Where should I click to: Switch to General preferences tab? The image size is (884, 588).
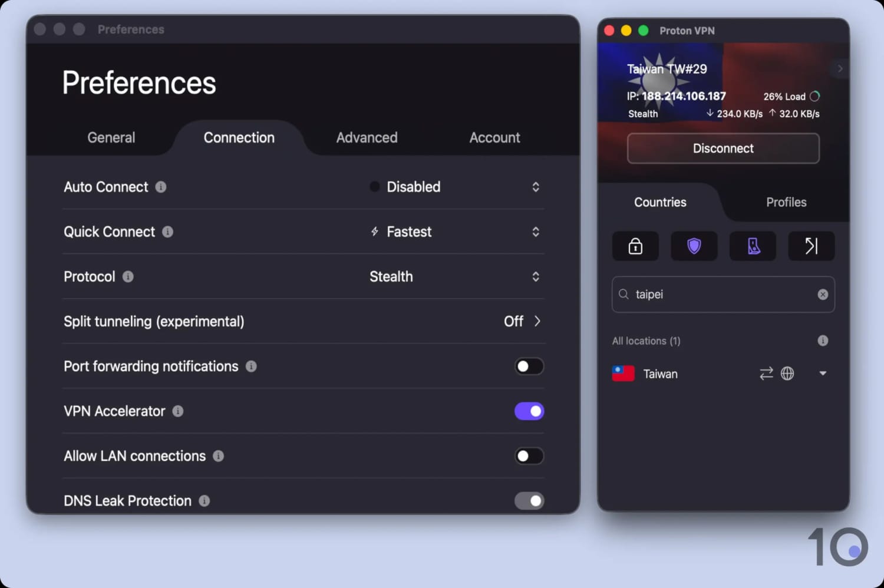(111, 138)
